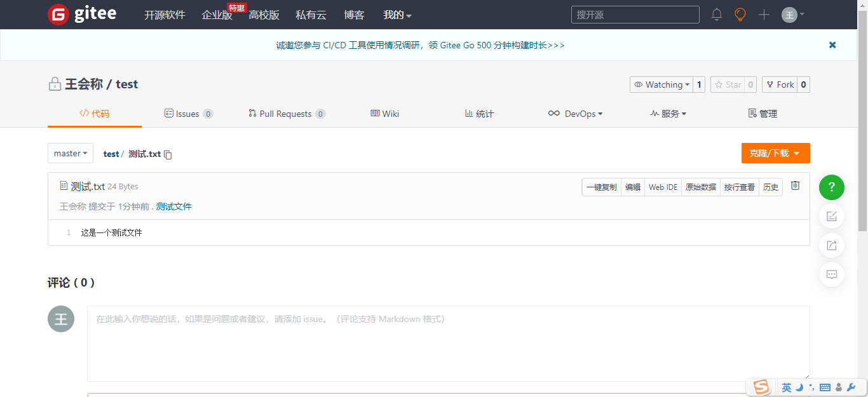Viewport: 868px width, 397px height.
Task: Click line number 1 in file
Action: [x=69, y=232]
